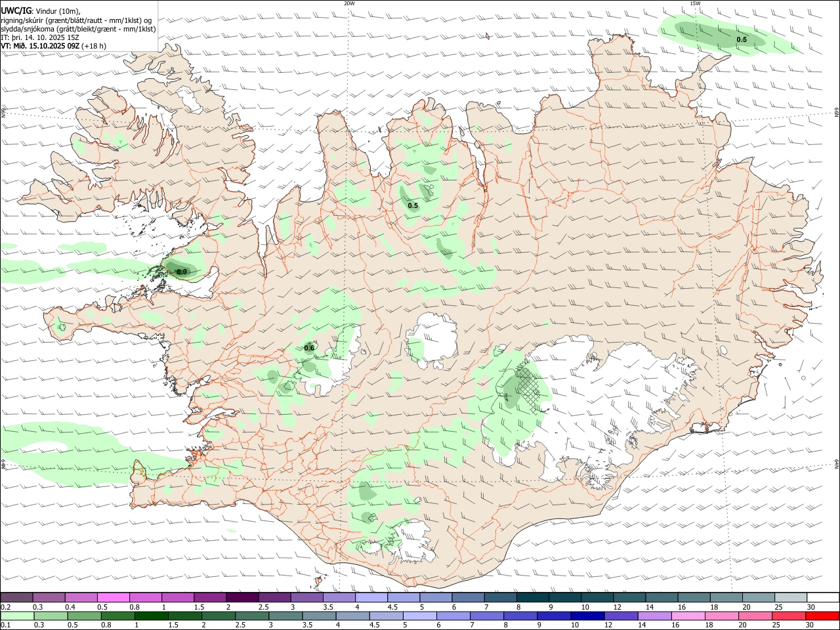This screenshot has height=630, width=840.
Task: Click the 0.9 precipitation value label
Action: pos(182,272)
